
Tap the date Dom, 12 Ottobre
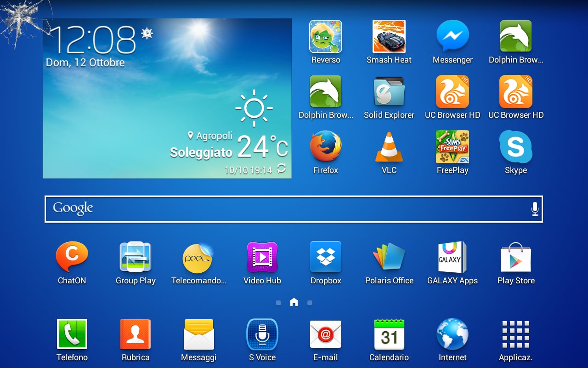click(x=85, y=63)
